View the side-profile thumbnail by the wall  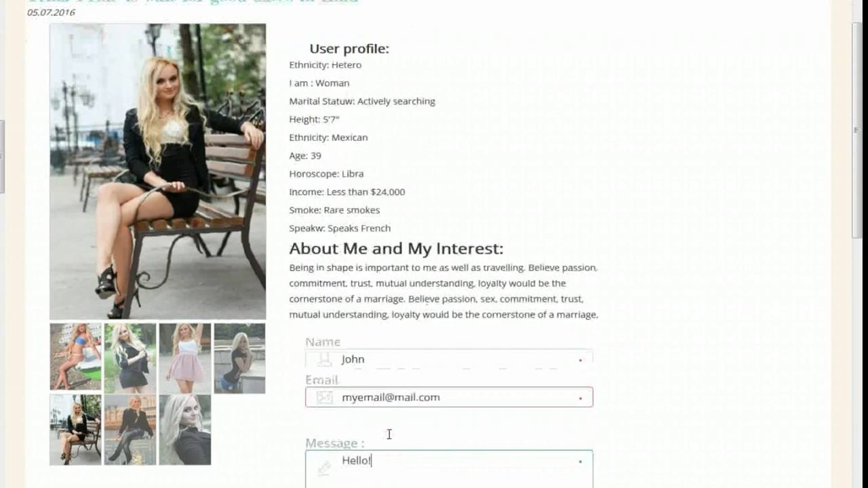tap(239, 358)
